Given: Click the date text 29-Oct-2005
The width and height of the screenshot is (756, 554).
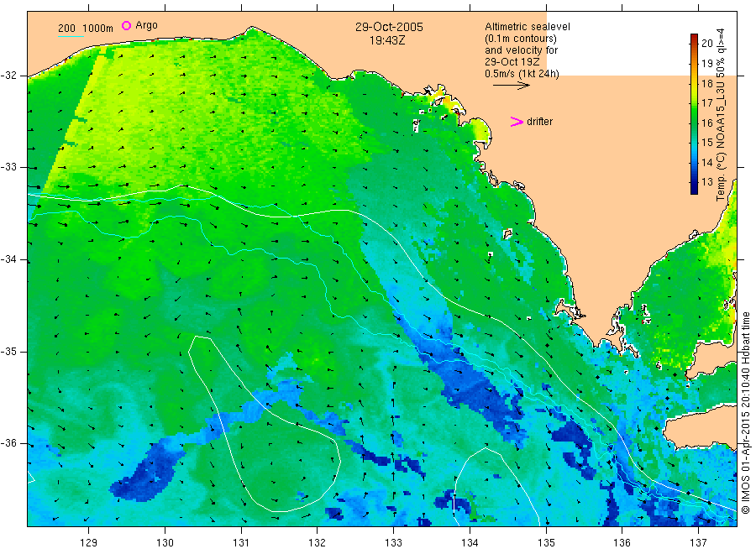Looking at the screenshot, I should click(x=389, y=27).
